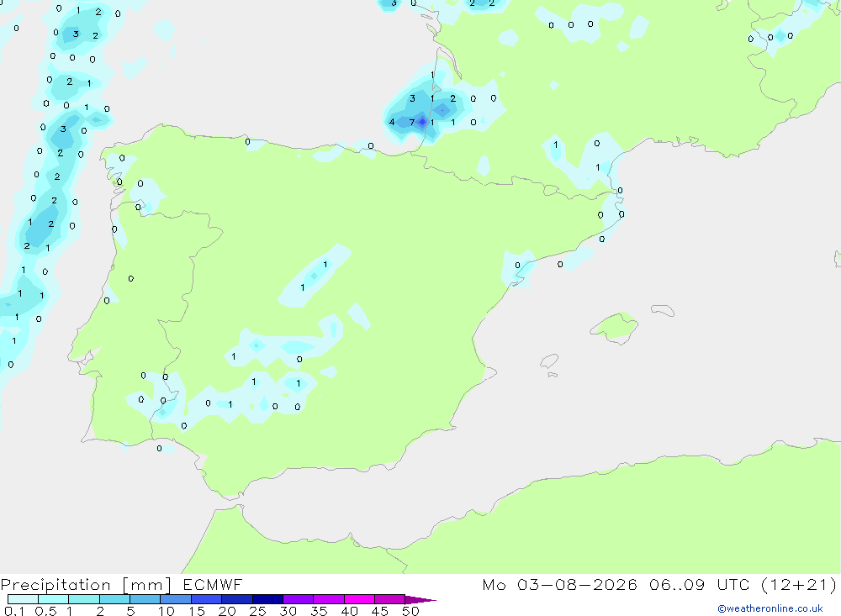Click the legend label "10"
This screenshot has width=841, height=616.
pyautogui.click(x=167, y=611)
